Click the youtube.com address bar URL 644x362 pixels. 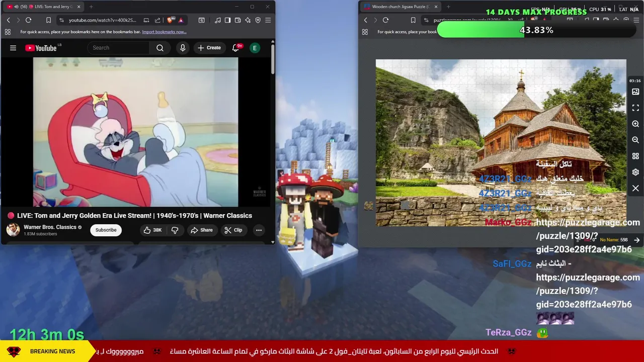point(103,20)
